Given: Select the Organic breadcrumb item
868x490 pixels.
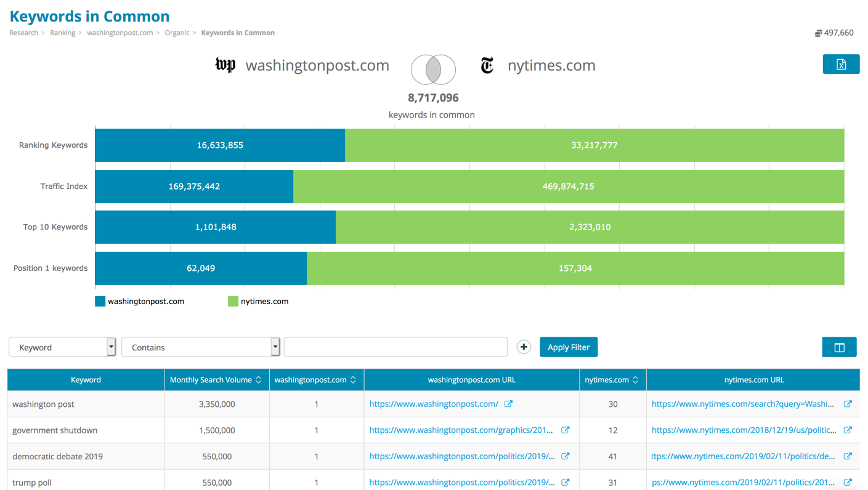Looking at the screenshot, I should [x=177, y=33].
